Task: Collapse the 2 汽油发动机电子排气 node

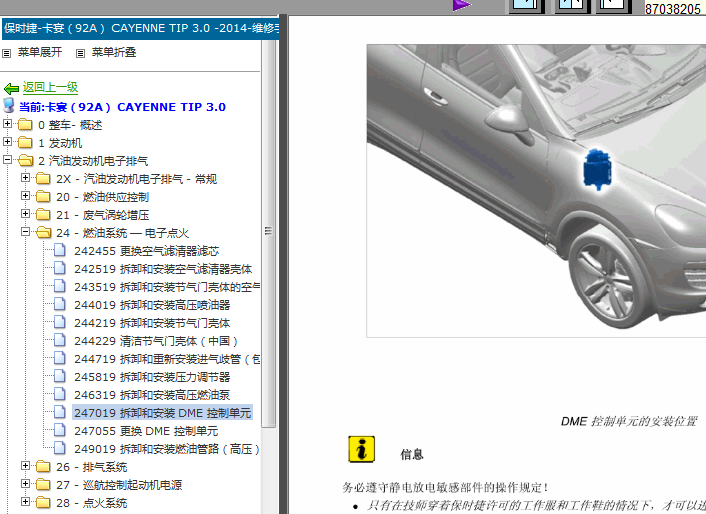Action: pos(7,159)
